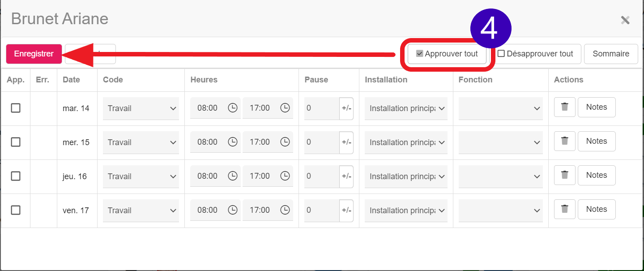Click the Sommaire button
The height and width of the screenshot is (271, 644).
coord(610,54)
